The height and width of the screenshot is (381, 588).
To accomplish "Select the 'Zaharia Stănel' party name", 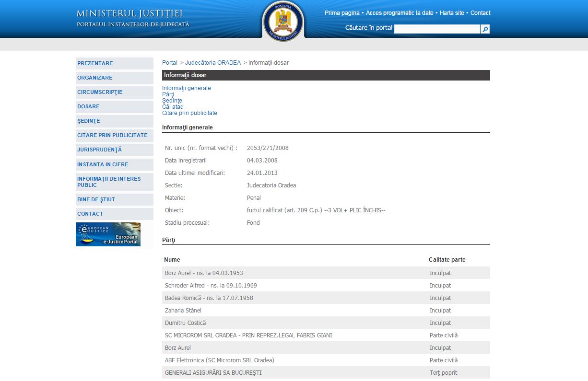I will click(x=183, y=311).
